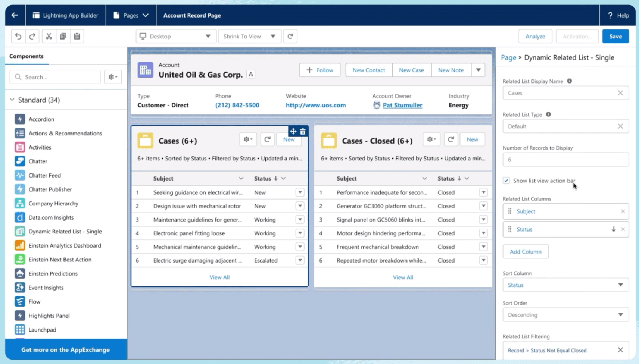The height and width of the screenshot is (364, 639).
Task: Remove the Subject column from list
Action: coord(623,211)
